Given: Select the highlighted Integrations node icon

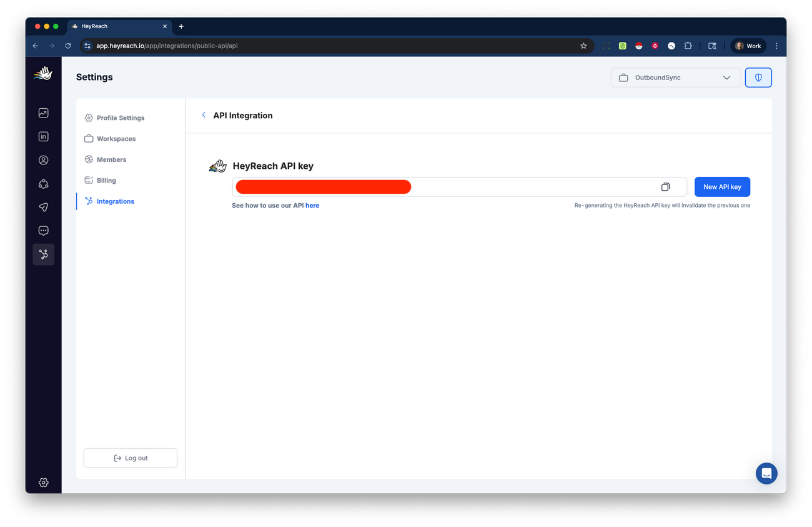Looking at the screenshot, I should (43, 254).
